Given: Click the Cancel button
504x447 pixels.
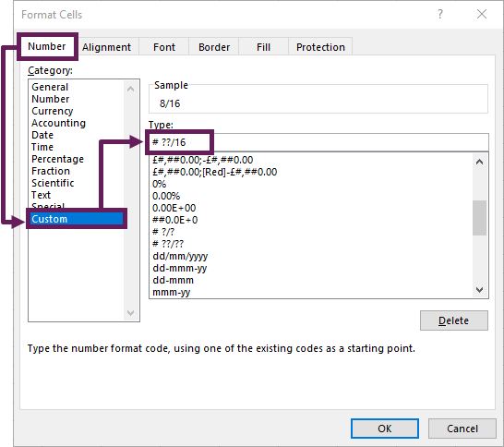Looking at the screenshot, I should click(462, 429).
